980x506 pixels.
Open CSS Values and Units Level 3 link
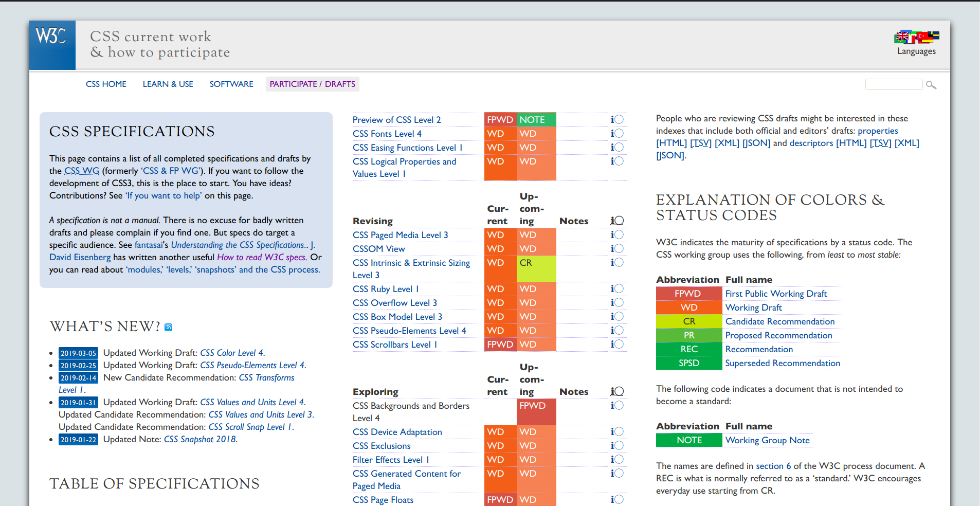[x=260, y=414]
